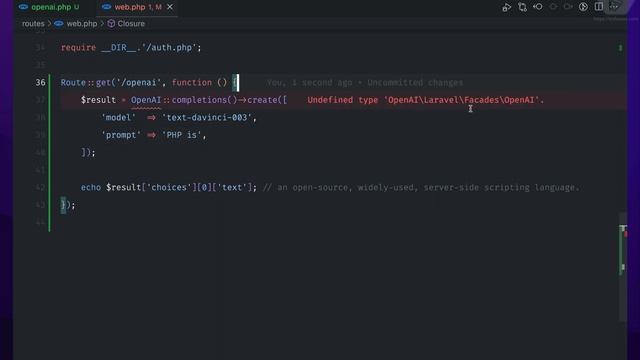640x360 pixels.
Task: Click the green change bar in the gutter
Action: point(49,153)
